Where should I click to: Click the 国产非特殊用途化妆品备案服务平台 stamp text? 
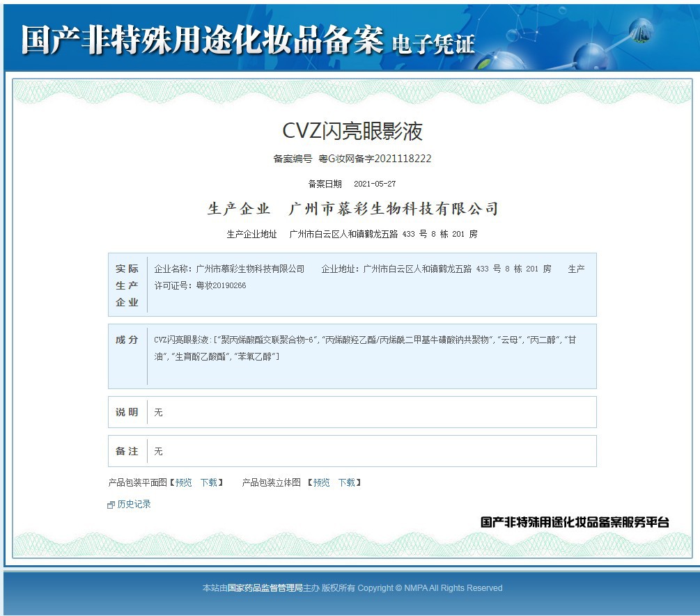click(575, 522)
